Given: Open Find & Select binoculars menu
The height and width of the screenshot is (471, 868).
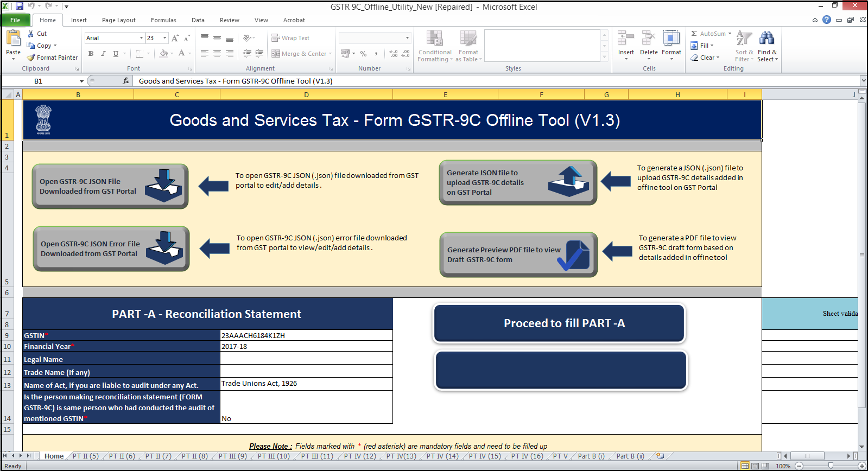Looking at the screenshot, I should click(768, 47).
